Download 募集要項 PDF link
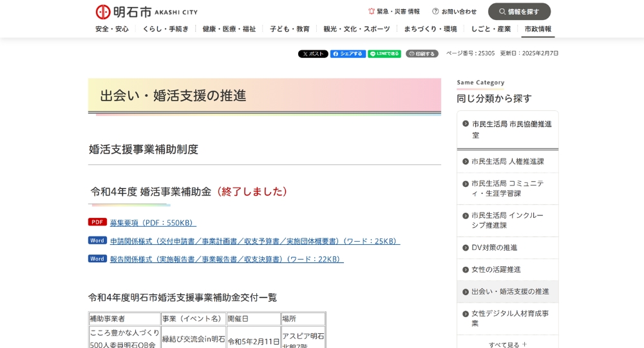Image resolution: width=644 pixels, height=348 pixels. click(153, 223)
